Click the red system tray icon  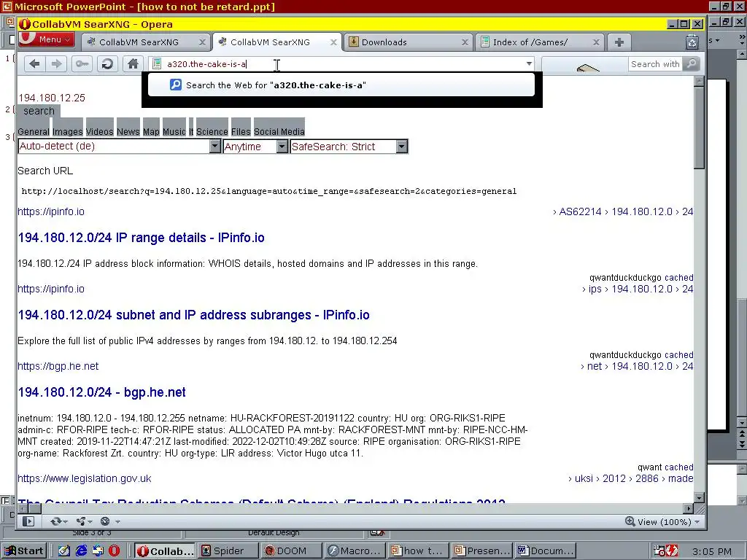point(672,551)
